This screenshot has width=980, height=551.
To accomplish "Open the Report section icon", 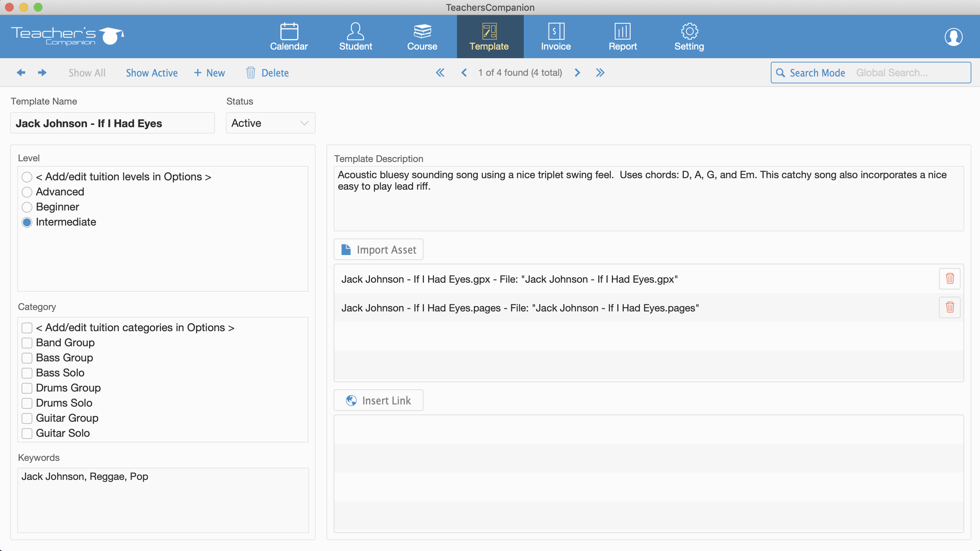I will pos(622,31).
